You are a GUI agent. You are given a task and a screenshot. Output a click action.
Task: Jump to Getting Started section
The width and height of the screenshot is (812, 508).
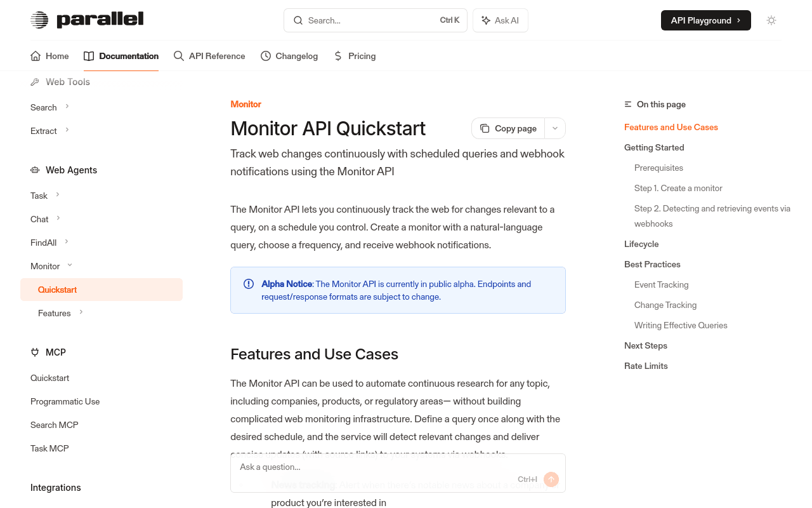point(654,147)
